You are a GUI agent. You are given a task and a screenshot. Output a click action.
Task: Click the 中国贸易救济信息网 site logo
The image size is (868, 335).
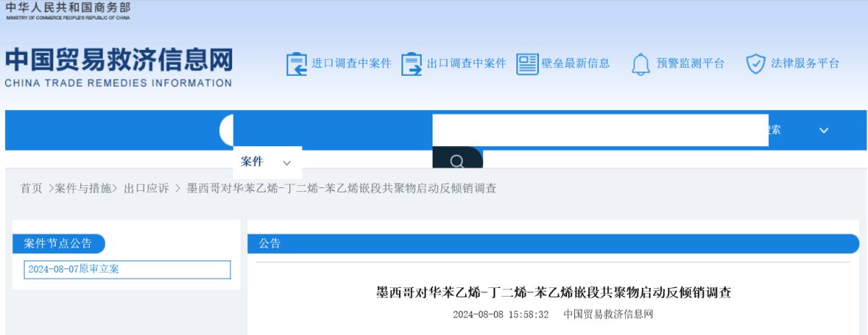(119, 67)
